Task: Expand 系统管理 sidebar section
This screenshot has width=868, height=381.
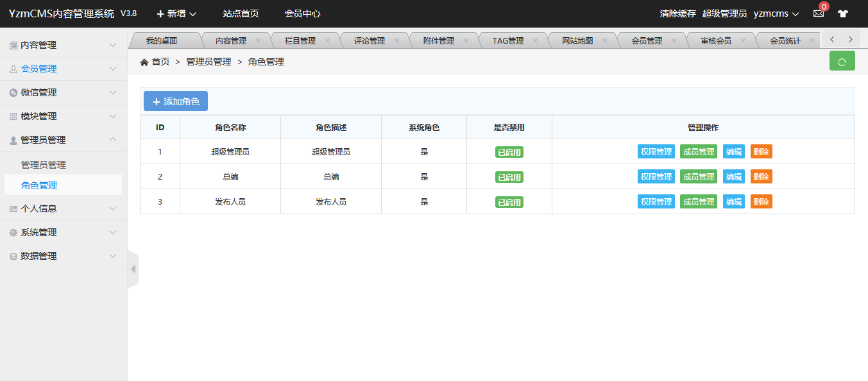Action: pos(63,232)
